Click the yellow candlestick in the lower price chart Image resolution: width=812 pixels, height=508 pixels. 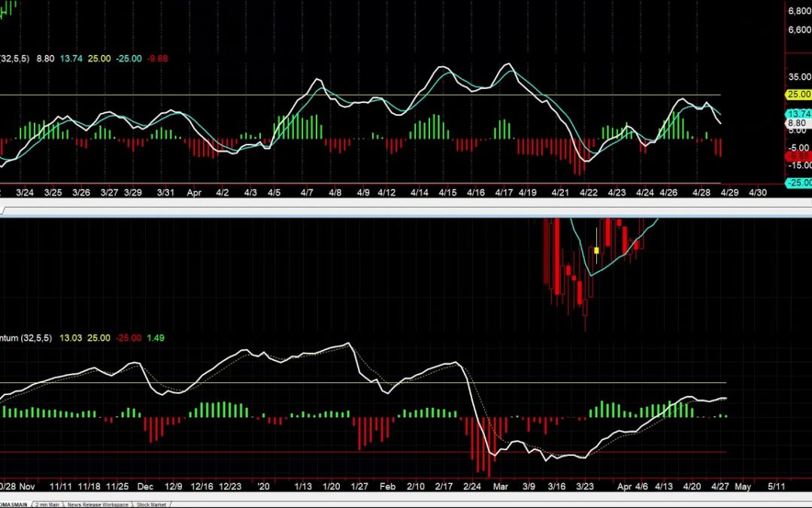pyautogui.click(x=596, y=251)
